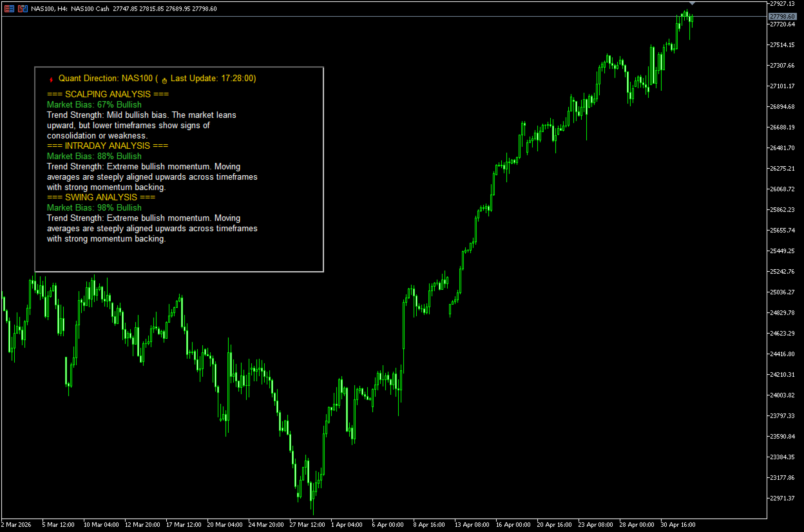Select the 22971.37 price scale level
This screenshot has width=804, height=532.
click(782, 498)
